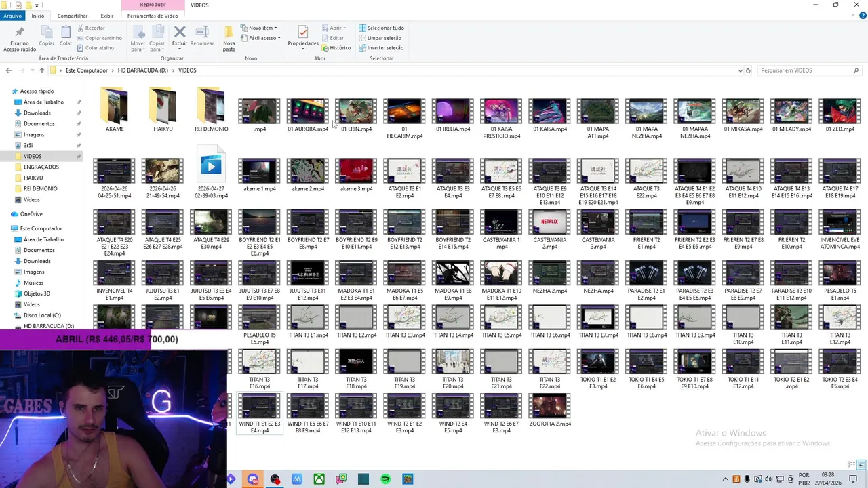This screenshot has height=488, width=868.
Task: Refresh the VIDEOS folder view
Action: (748, 70)
